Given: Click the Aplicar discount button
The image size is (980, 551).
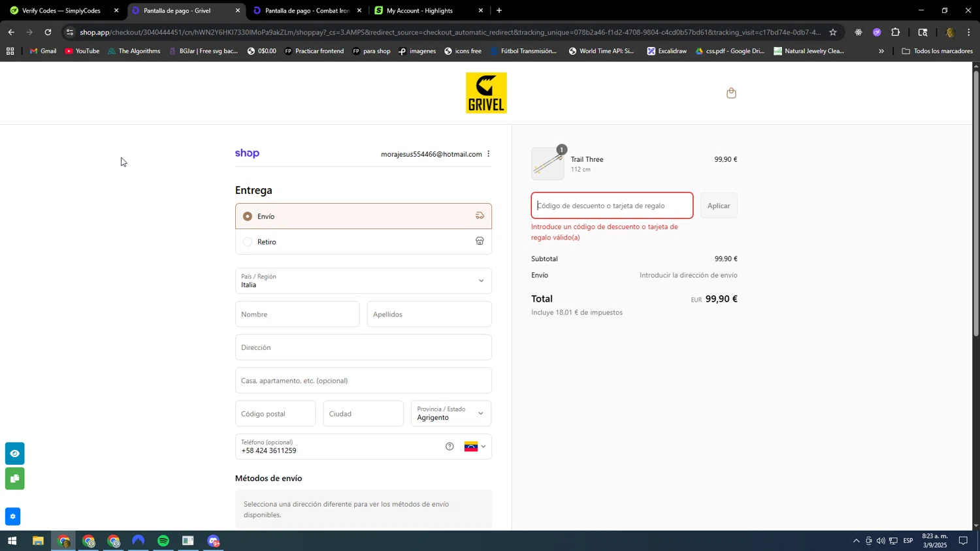Looking at the screenshot, I should pos(719,206).
